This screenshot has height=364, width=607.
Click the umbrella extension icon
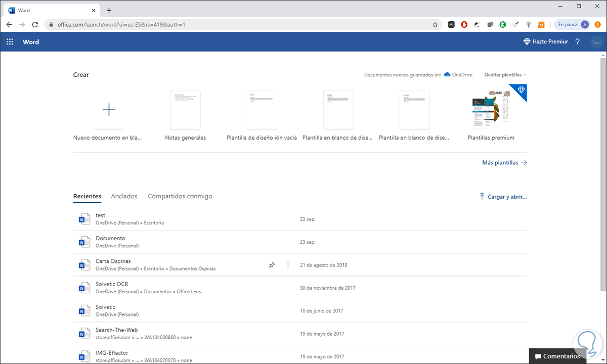[477, 24]
